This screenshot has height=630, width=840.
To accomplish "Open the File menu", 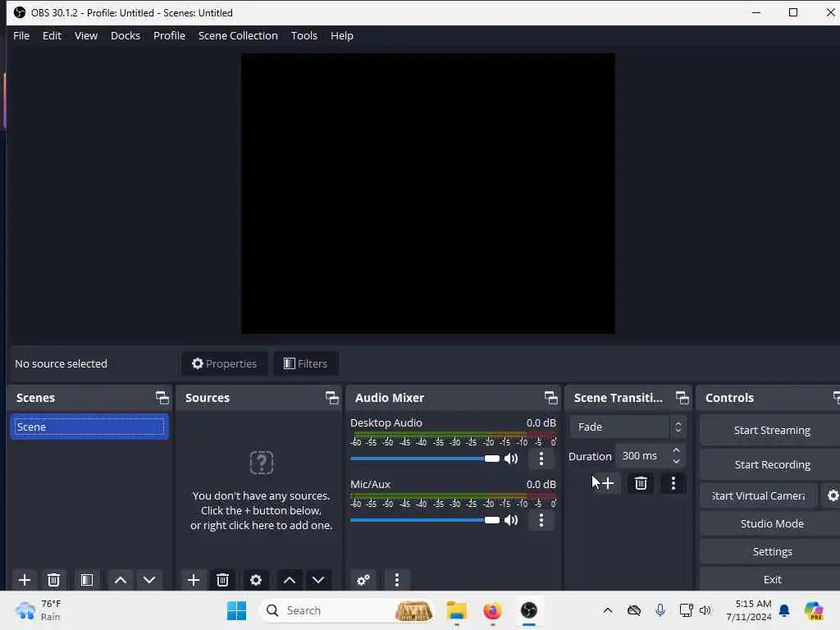I will [21, 35].
